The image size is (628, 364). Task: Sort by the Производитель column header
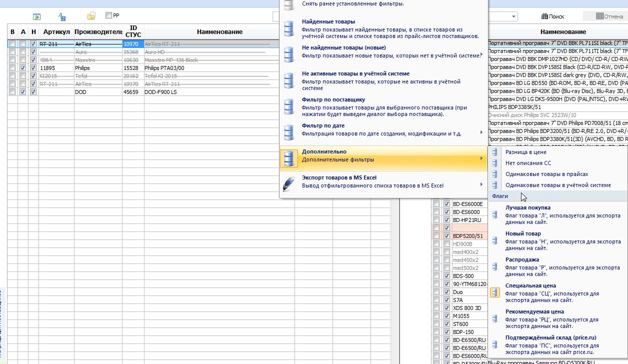[98, 31]
